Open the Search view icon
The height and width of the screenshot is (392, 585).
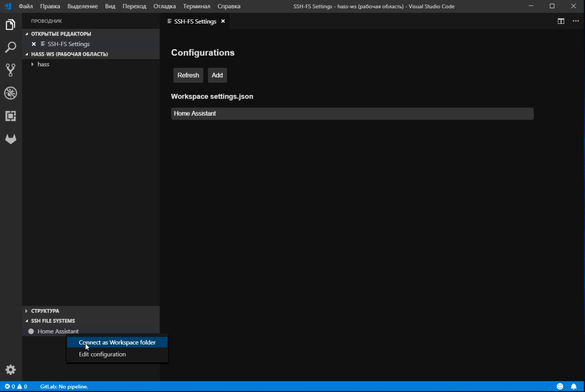click(10, 47)
